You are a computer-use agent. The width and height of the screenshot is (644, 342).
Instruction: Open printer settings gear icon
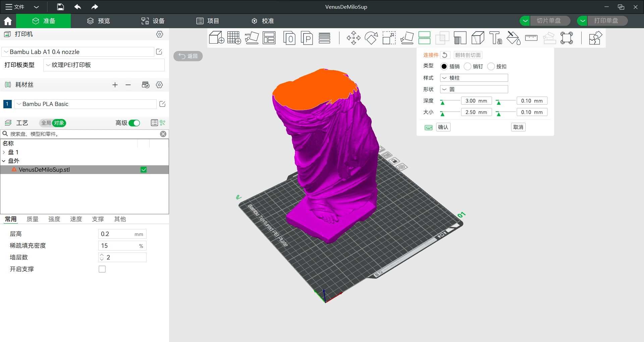(x=160, y=34)
